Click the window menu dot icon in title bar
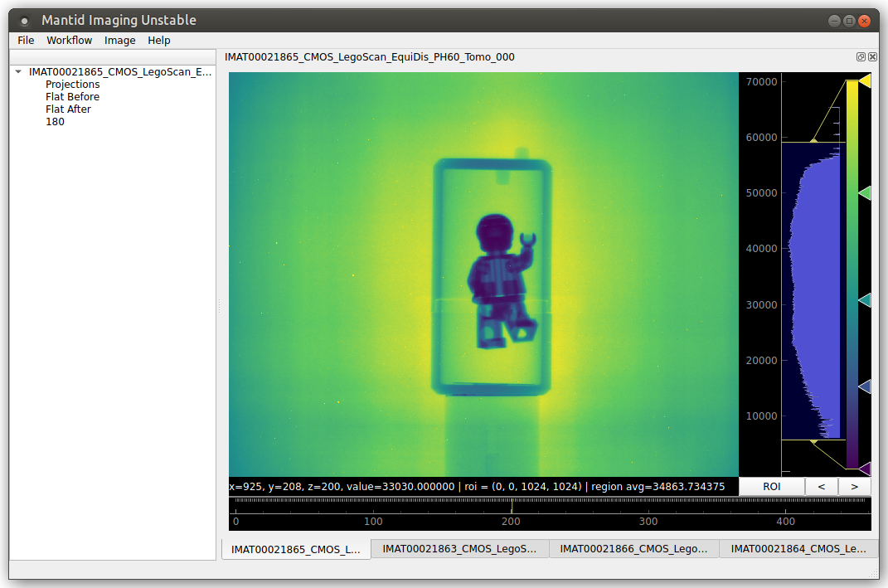The image size is (888, 588). pyautogui.click(x=24, y=21)
